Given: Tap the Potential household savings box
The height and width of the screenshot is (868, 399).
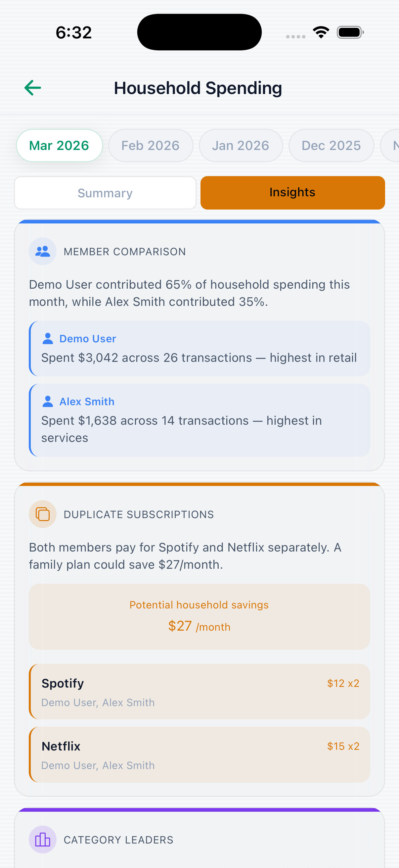Looking at the screenshot, I should pyautogui.click(x=199, y=617).
